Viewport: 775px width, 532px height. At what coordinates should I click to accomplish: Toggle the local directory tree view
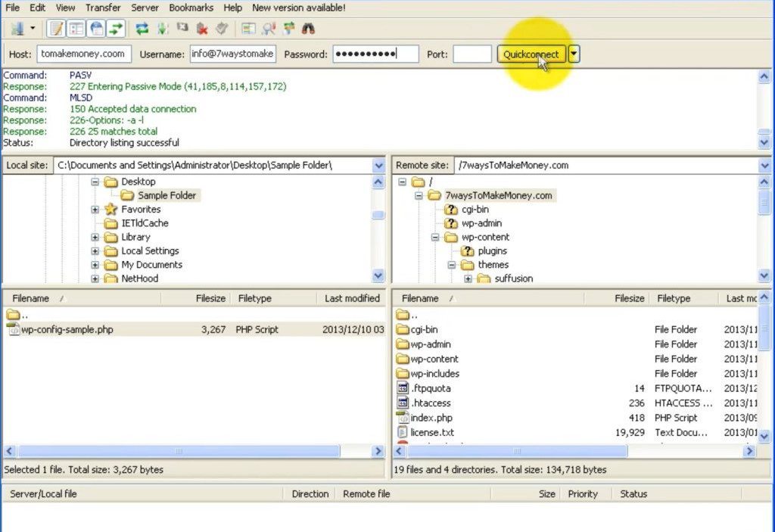[76, 30]
